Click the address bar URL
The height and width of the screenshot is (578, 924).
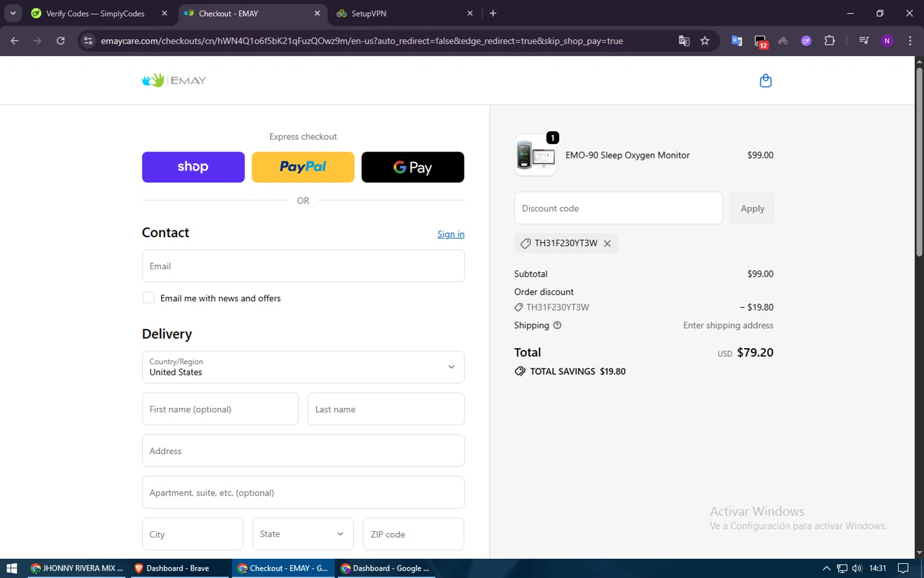(x=362, y=41)
